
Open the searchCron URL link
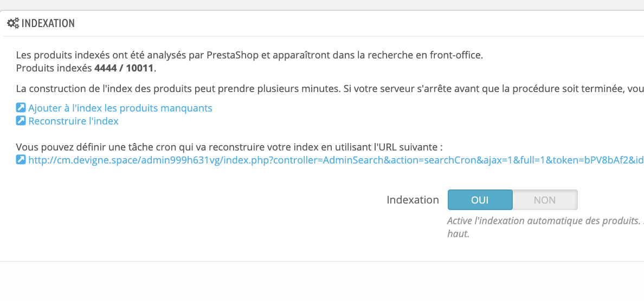click(x=336, y=160)
